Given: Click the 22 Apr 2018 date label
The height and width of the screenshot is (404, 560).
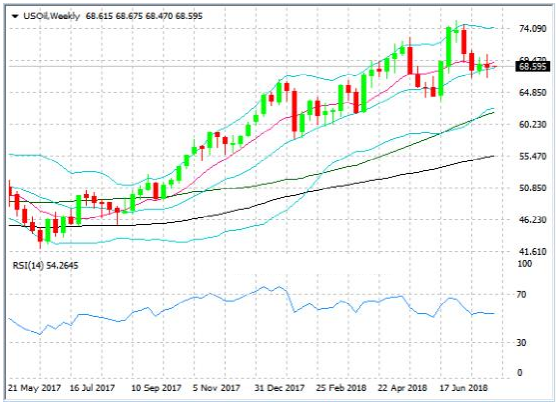Looking at the screenshot, I should point(402,388).
